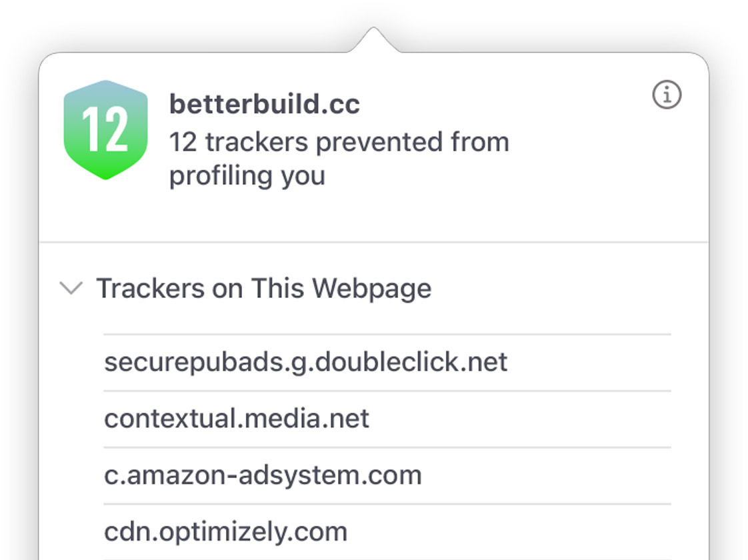Click the betterbuild.cc site title
Image resolution: width=748 pixels, height=560 pixels.
[x=265, y=104]
